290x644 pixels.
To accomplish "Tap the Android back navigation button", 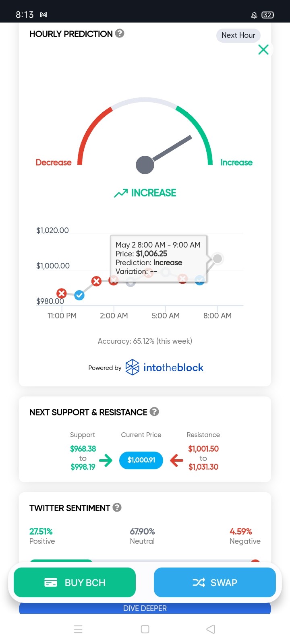I will click(x=211, y=629).
